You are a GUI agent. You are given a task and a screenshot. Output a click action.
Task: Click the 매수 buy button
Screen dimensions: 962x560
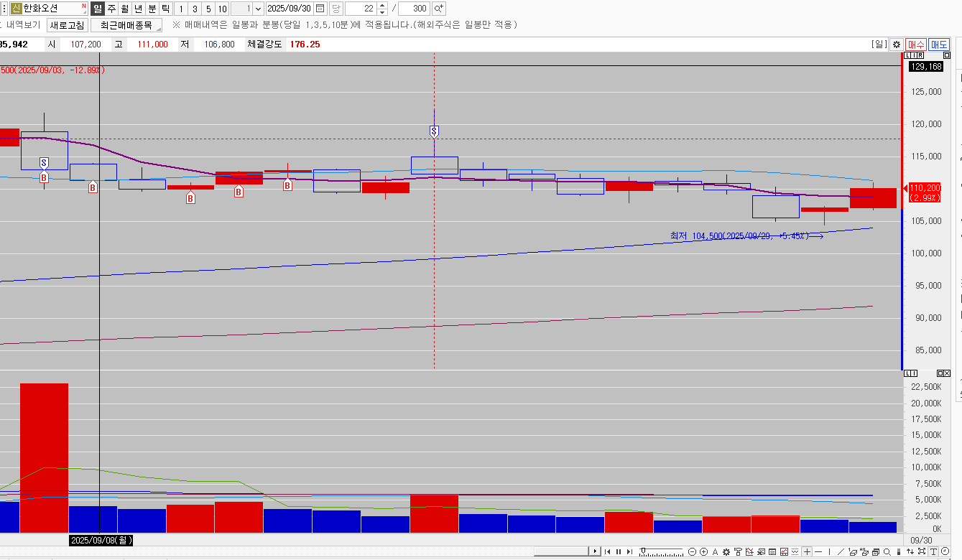[x=916, y=45]
